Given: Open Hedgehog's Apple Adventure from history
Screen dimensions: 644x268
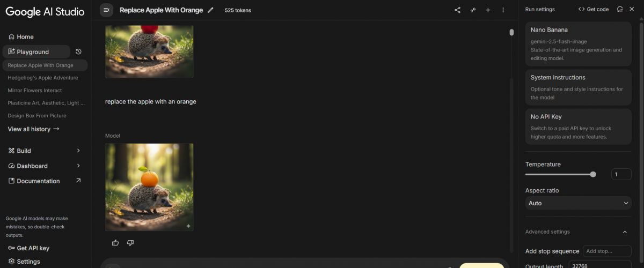Looking at the screenshot, I should pos(43,78).
